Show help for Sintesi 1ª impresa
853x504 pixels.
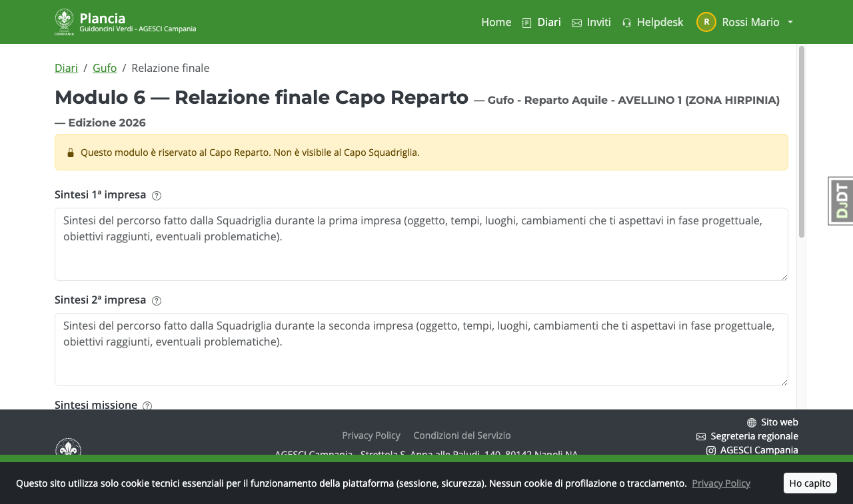(x=157, y=196)
